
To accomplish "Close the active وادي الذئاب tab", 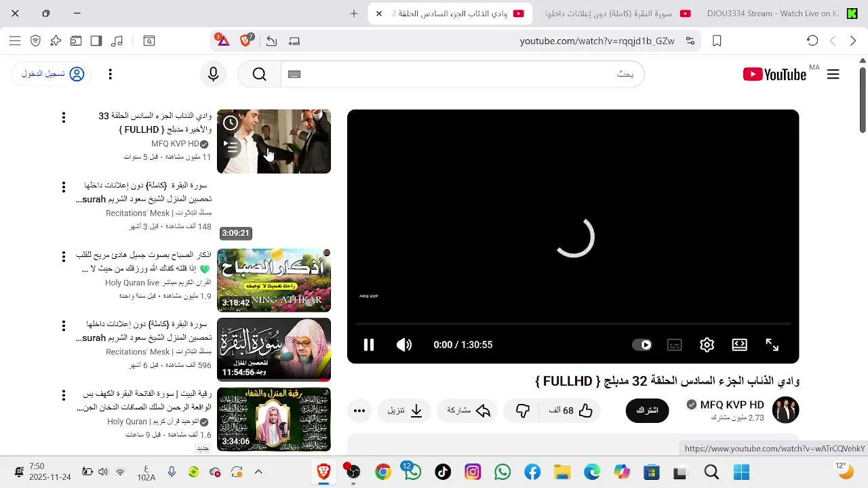I will pyautogui.click(x=379, y=14).
